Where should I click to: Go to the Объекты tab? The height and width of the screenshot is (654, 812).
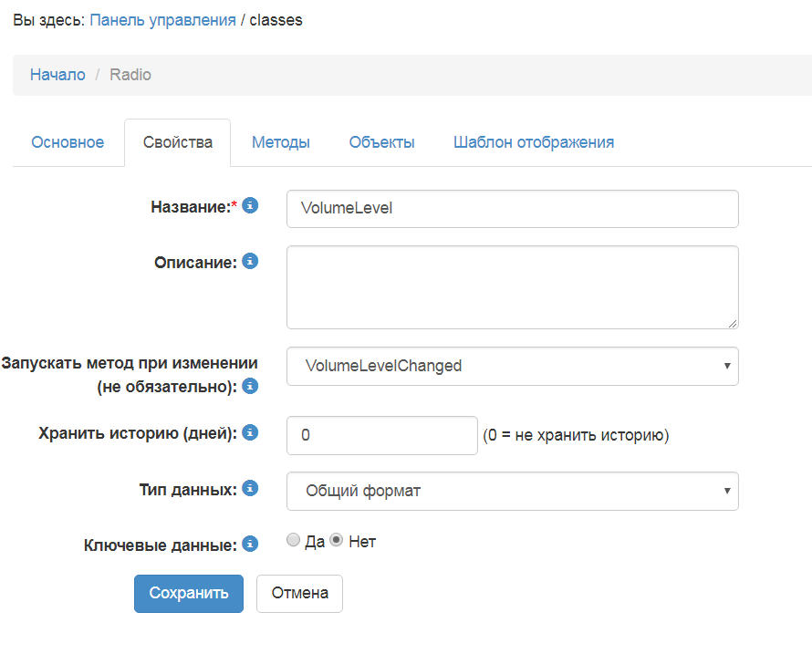pos(381,142)
